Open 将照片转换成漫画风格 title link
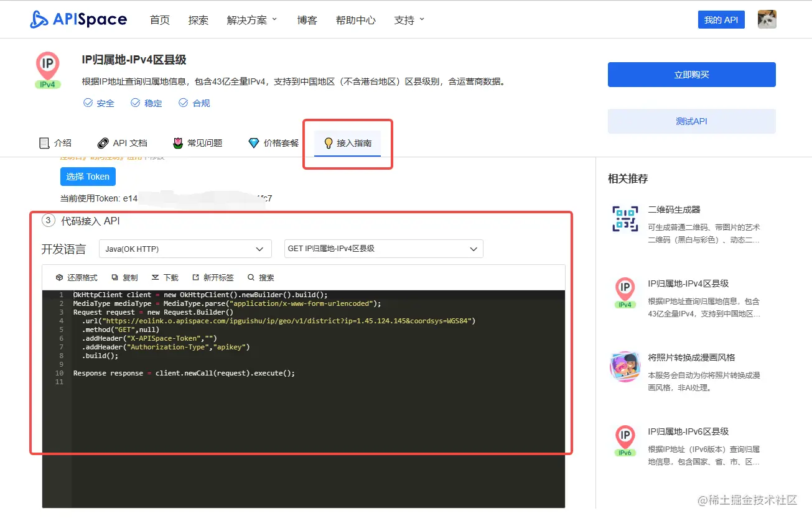Viewport: 812px width, 521px height. (x=692, y=357)
